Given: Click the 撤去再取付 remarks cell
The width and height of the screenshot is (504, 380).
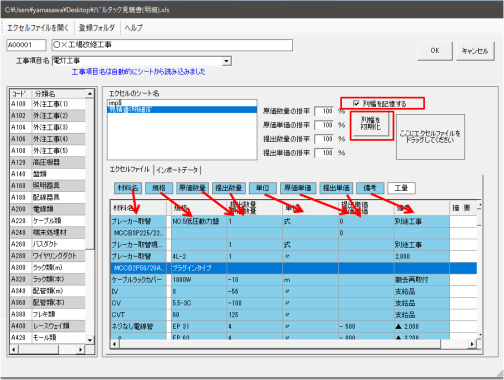Looking at the screenshot, I should 422,280.
